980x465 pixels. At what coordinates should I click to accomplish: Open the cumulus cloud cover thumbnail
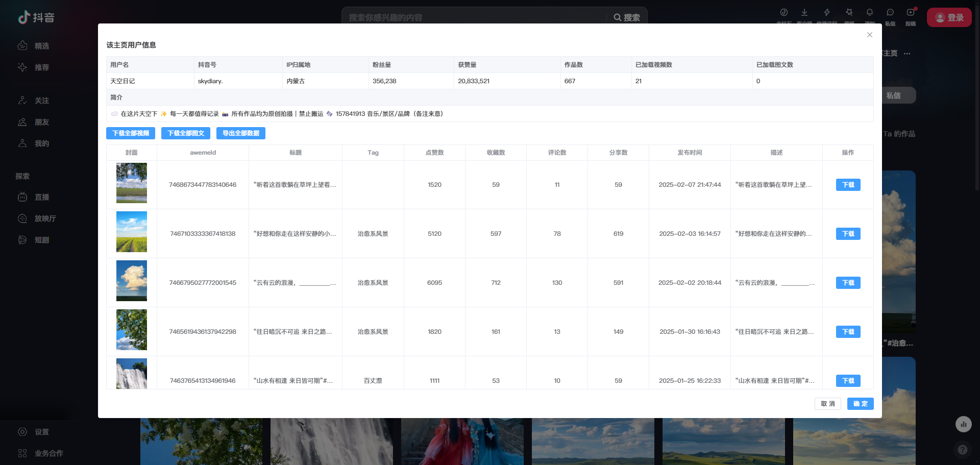click(132, 281)
